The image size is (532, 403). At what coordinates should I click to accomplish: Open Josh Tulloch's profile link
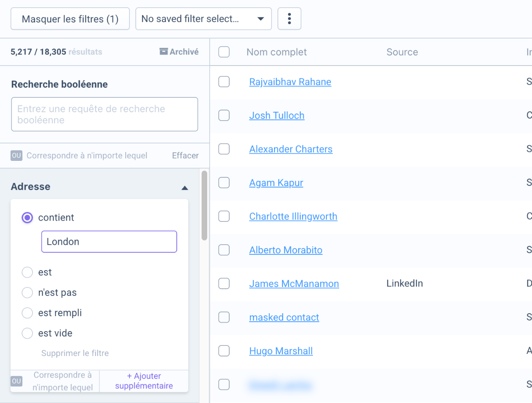277,115
